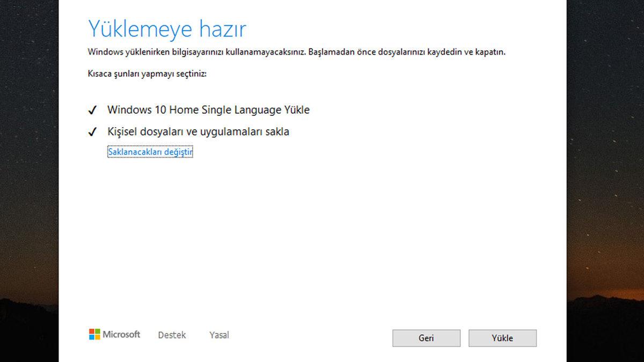Select the "Kişisel dosyaları ve uygulamaları sakla" item
644x362 pixels.
(199, 131)
